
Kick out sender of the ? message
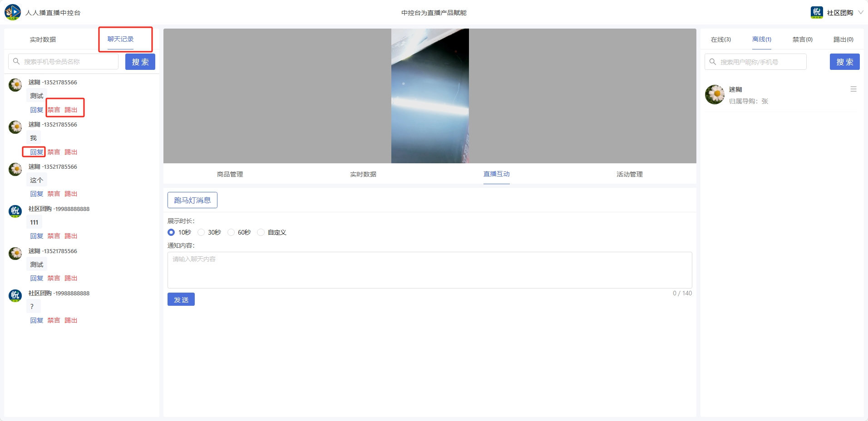(71, 320)
